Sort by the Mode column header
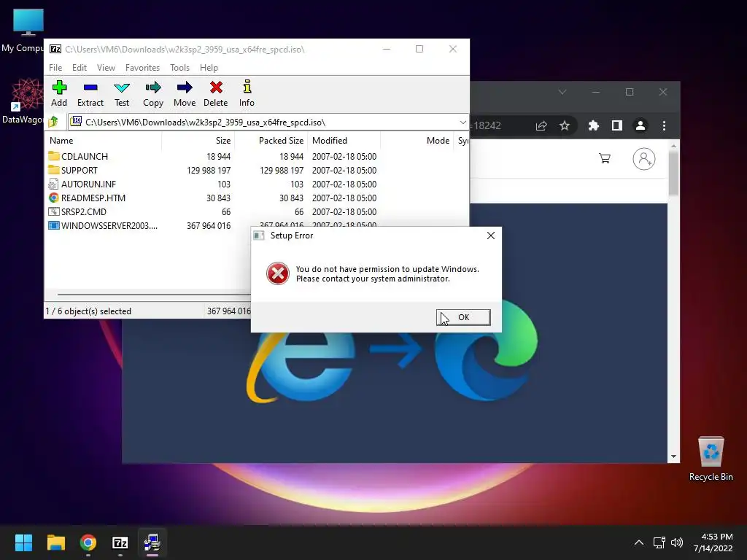Image resolution: width=747 pixels, height=560 pixels. (x=417, y=141)
